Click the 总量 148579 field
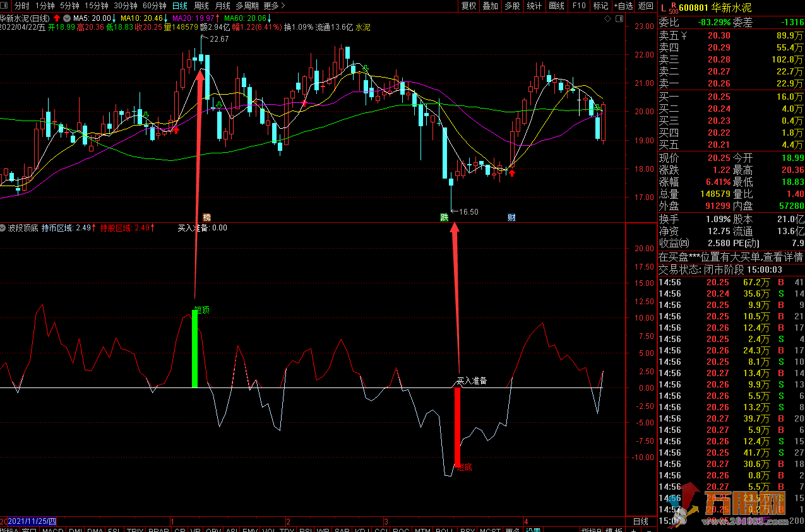Screen dimensions: 805x532 pos(695,194)
